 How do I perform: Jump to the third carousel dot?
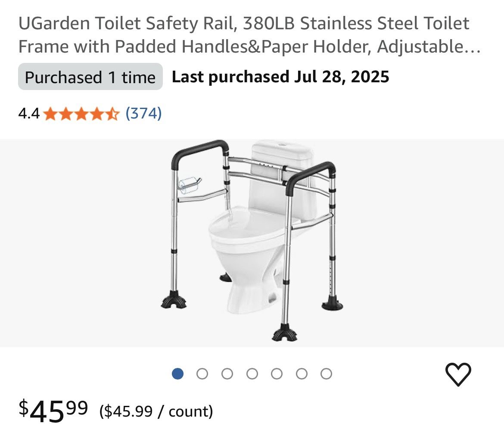[x=227, y=374]
